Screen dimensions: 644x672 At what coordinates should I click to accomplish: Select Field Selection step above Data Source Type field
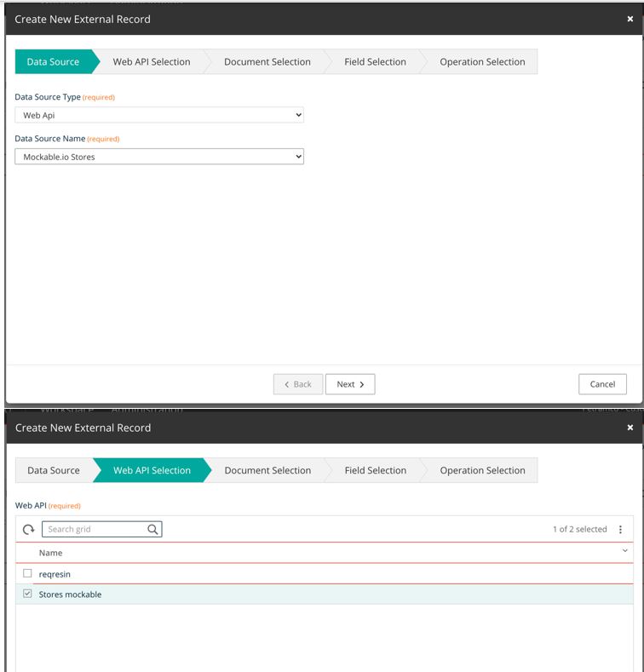(x=375, y=62)
